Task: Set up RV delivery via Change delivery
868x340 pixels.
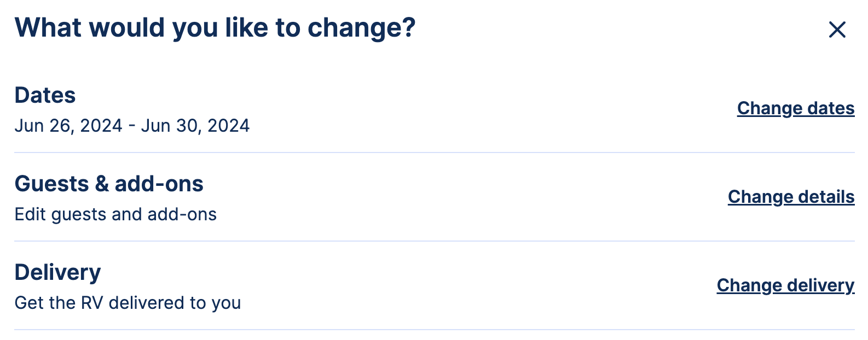Action: pos(786,285)
